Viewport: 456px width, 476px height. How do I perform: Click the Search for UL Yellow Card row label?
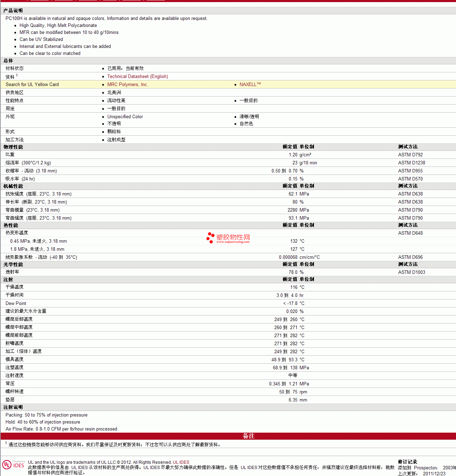pyautogui.click(x=32, y=84)
